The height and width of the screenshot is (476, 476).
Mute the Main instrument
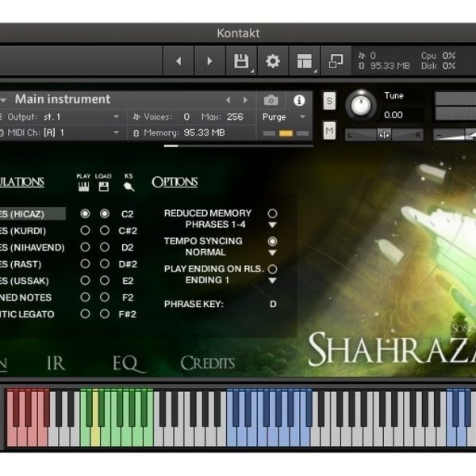pyautogui.click(x=329, y=131)
